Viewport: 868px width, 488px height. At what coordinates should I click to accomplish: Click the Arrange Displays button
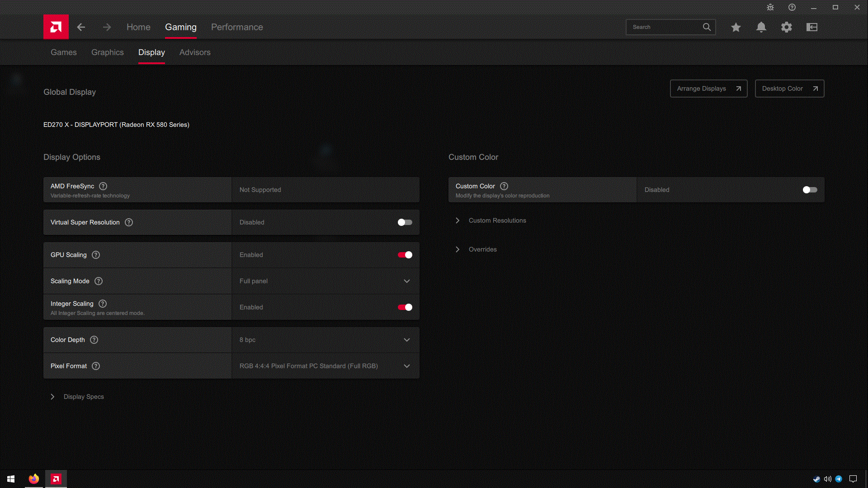[708, 89]
